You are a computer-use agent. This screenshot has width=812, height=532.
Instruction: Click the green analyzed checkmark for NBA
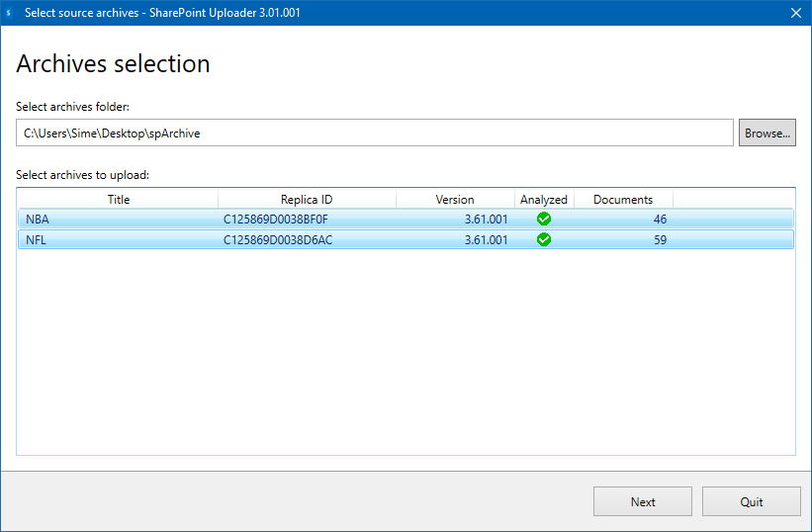click(x=544, y=220)
